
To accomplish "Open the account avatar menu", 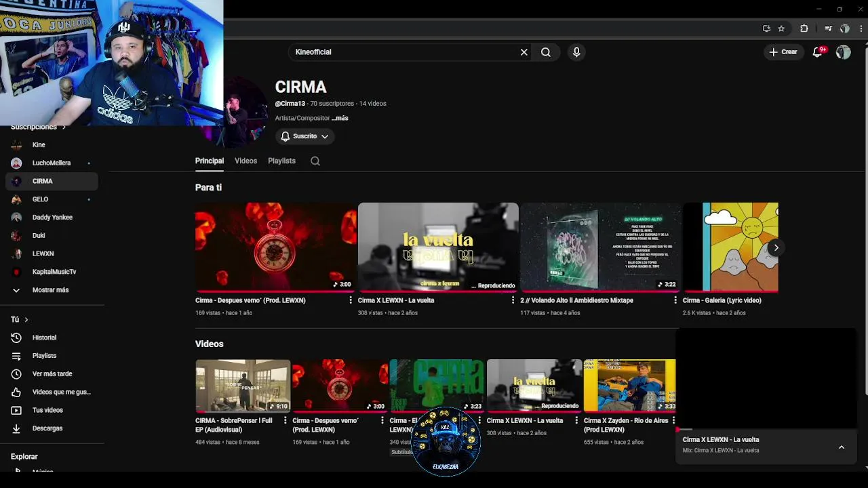I will [843, 52].
